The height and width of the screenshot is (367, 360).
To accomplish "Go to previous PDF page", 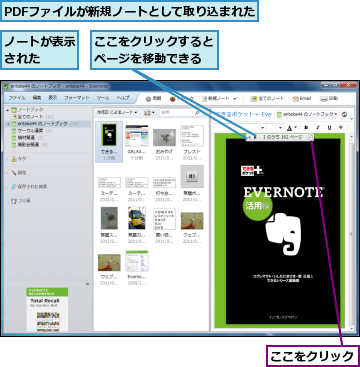I will tap(249, 137).
